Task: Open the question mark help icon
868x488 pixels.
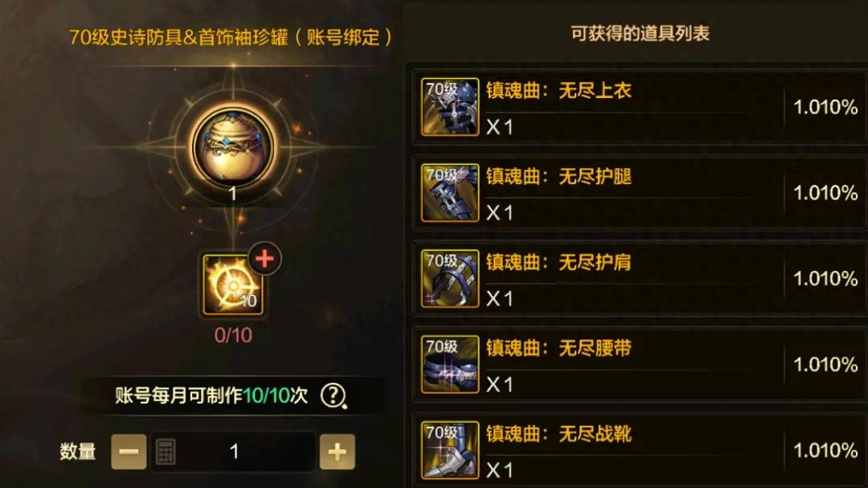Action: 334,396
